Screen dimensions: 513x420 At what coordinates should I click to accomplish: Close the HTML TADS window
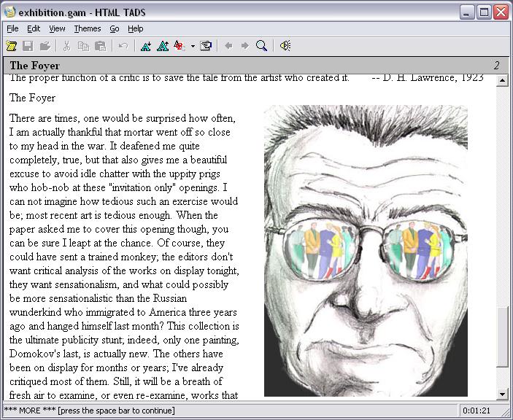(x=501, y=12)
